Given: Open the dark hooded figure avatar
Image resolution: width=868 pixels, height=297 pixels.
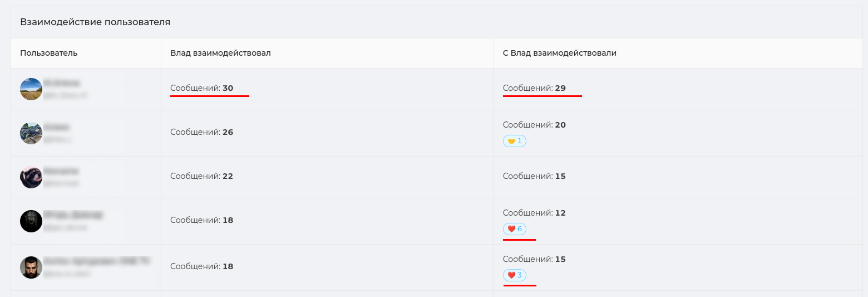Looking at the screenshot, I should 31,221.
